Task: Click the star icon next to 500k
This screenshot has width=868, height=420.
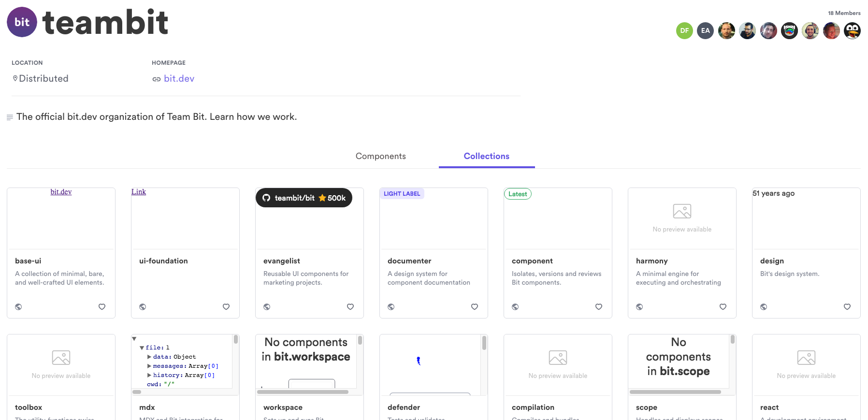Action: pos(322,198)
